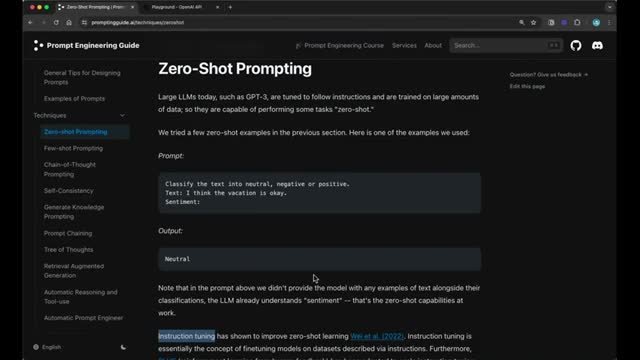
Task: Click the Classify the text prompt line
Action: [258, 184]
